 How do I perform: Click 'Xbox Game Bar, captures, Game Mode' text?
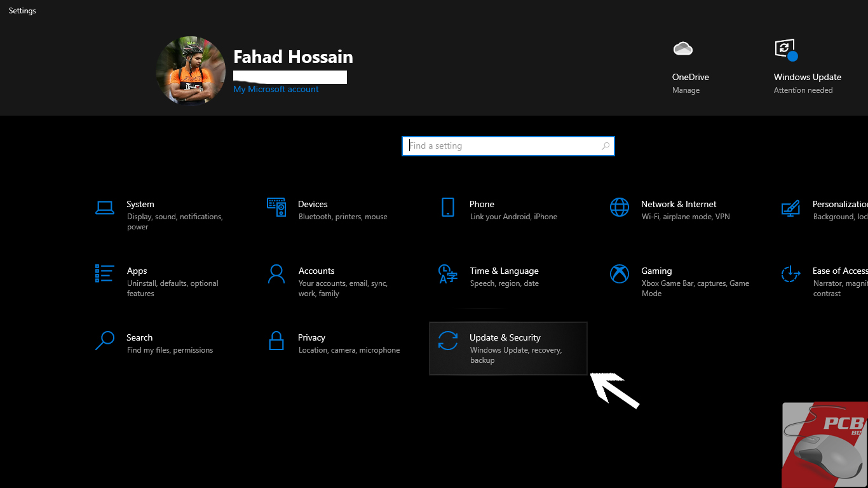695,288
